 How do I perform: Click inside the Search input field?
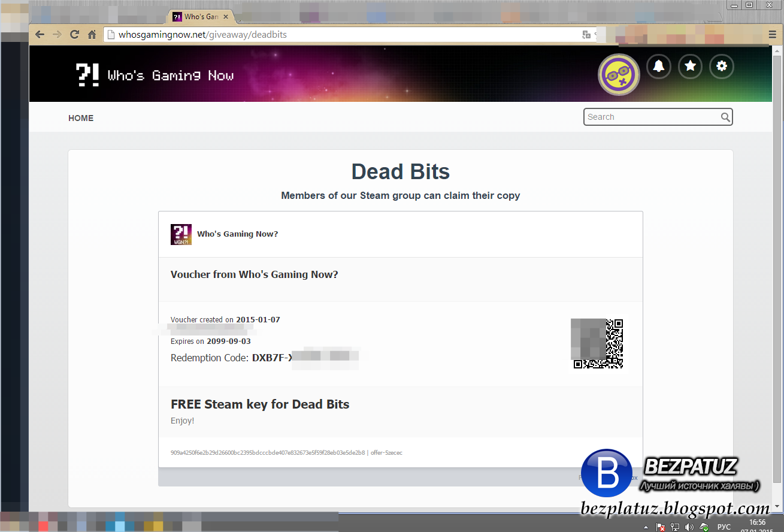point(647,117)
